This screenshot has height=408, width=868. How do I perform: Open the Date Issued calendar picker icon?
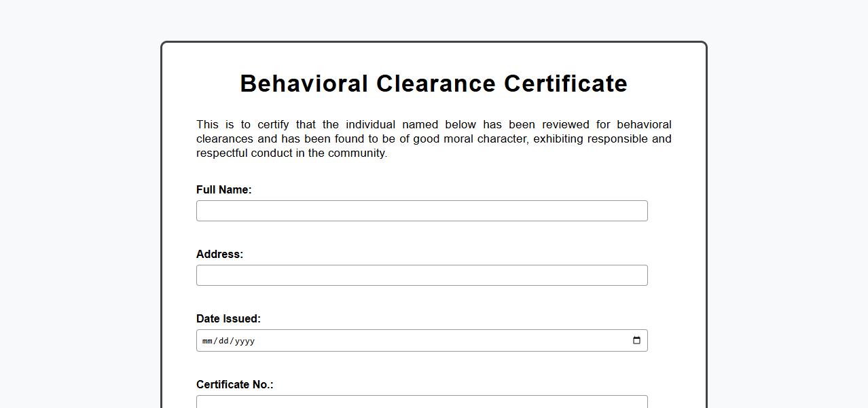pyautogui.click(x=636, y=341)
